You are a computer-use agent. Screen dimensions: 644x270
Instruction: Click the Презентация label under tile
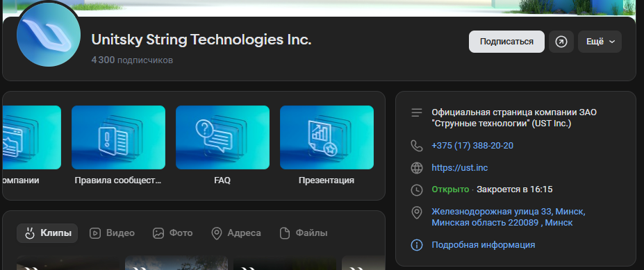[327, 180]
